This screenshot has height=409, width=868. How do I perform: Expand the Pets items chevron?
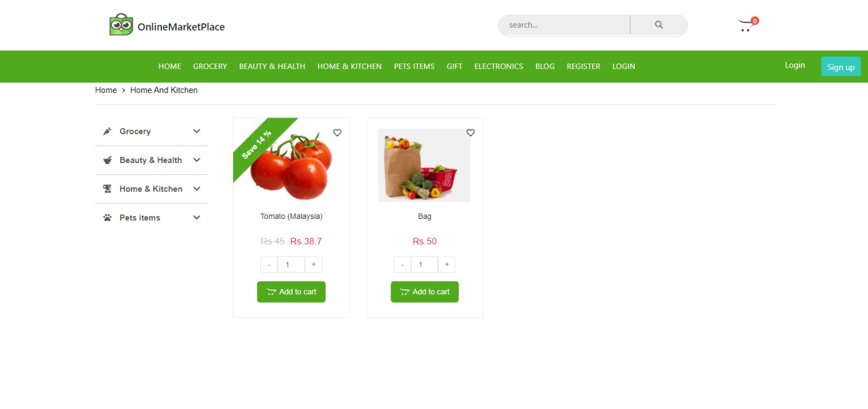point(197,218)
